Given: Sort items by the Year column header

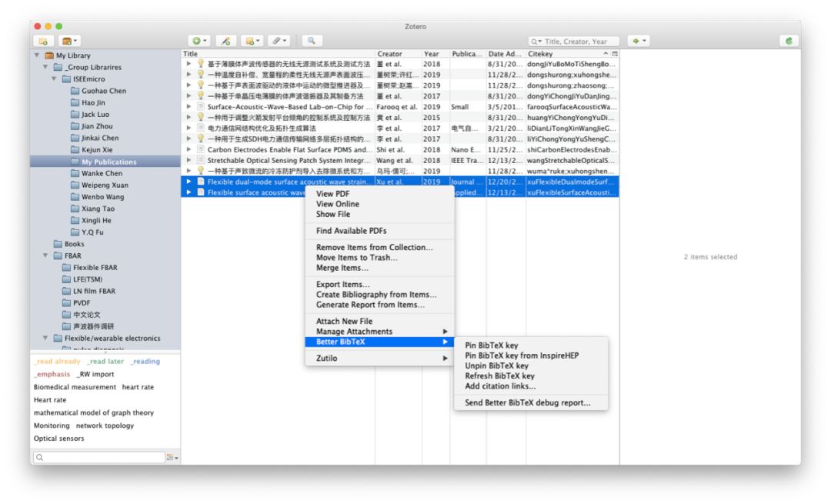Looking at the screenshot, I should [x=435, y=54].
